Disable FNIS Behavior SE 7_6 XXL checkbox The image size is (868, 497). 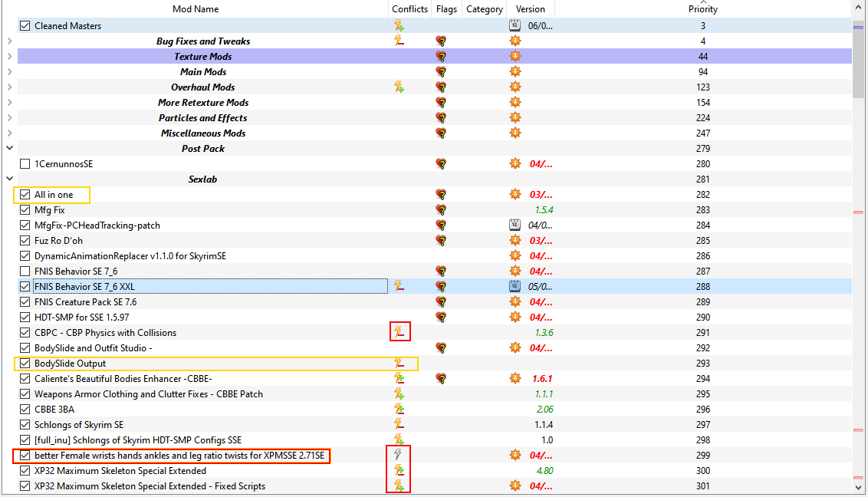[x=25, y=286]
